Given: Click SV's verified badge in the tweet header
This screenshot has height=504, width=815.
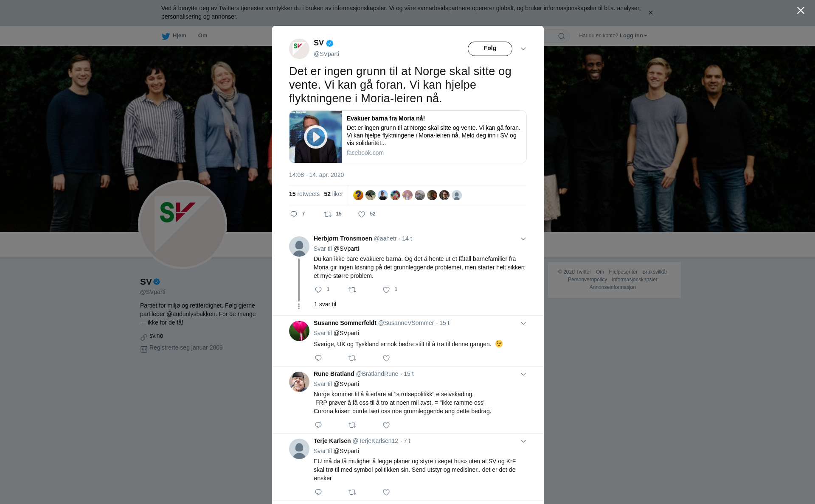Looking at the screenshot, I should click(x=330, y=43).
